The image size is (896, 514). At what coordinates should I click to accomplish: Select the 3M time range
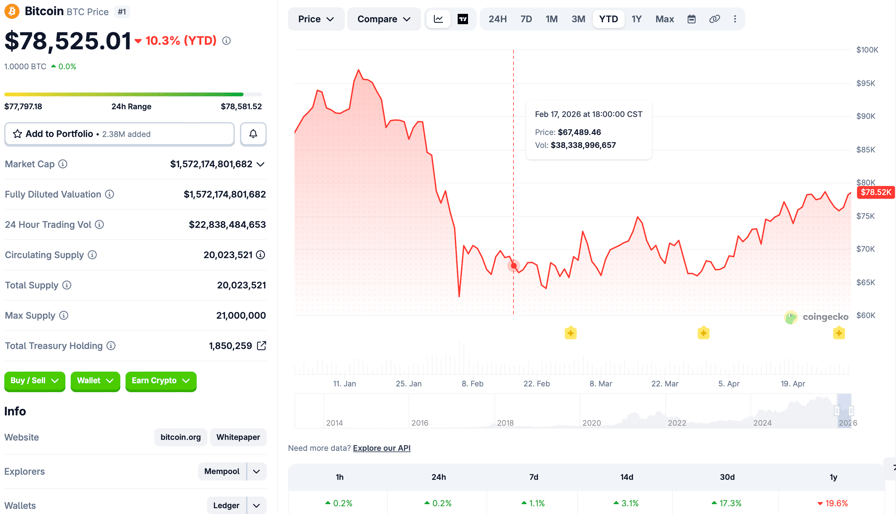(x=578, y=19)
